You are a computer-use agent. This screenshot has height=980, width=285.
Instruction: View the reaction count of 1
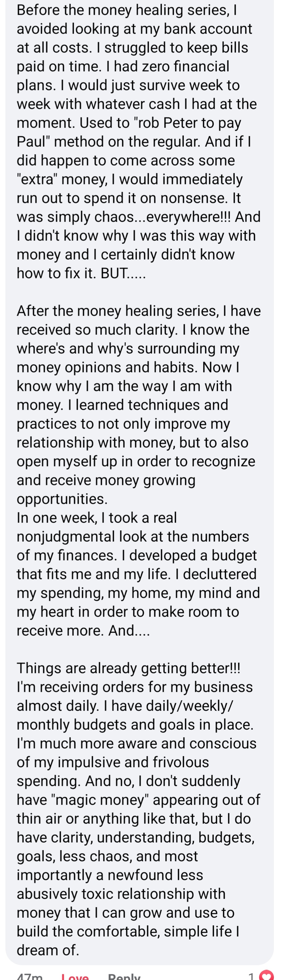click(x=251, y=977)
